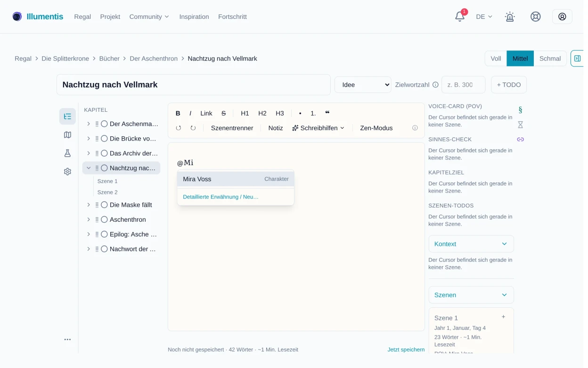Screen dimensions: 588x368
Task: Choose Mira Voss from mention suggestions
Action: coord(236,179)
